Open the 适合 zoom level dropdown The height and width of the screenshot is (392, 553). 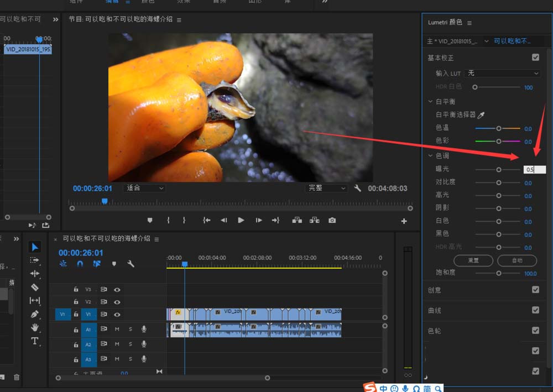tap(144, 188)
